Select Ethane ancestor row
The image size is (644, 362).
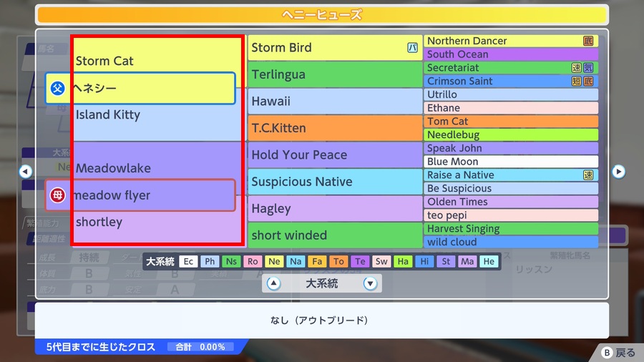coord(511,108)
